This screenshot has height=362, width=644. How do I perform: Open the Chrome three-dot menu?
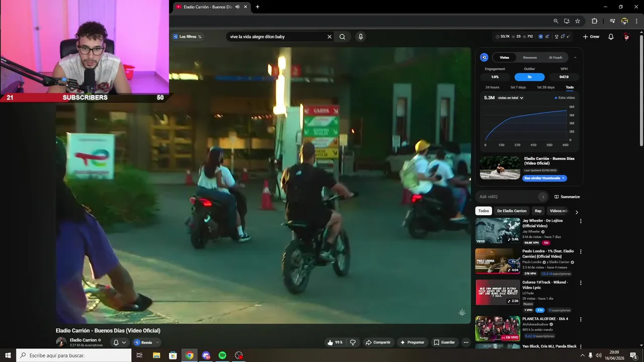636,21
